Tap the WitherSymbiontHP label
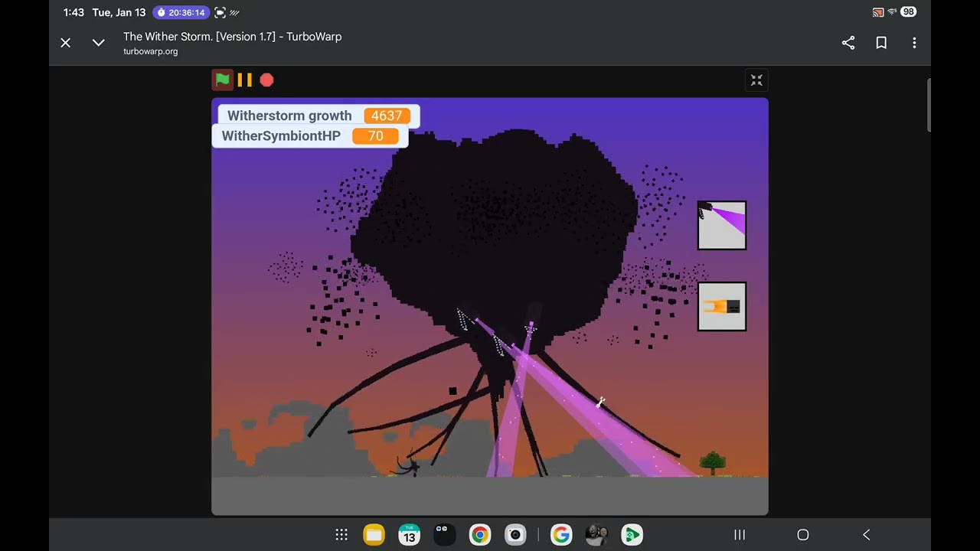This screenshot has height=551, width=980. pyautogui.click(x=281, y=135)
